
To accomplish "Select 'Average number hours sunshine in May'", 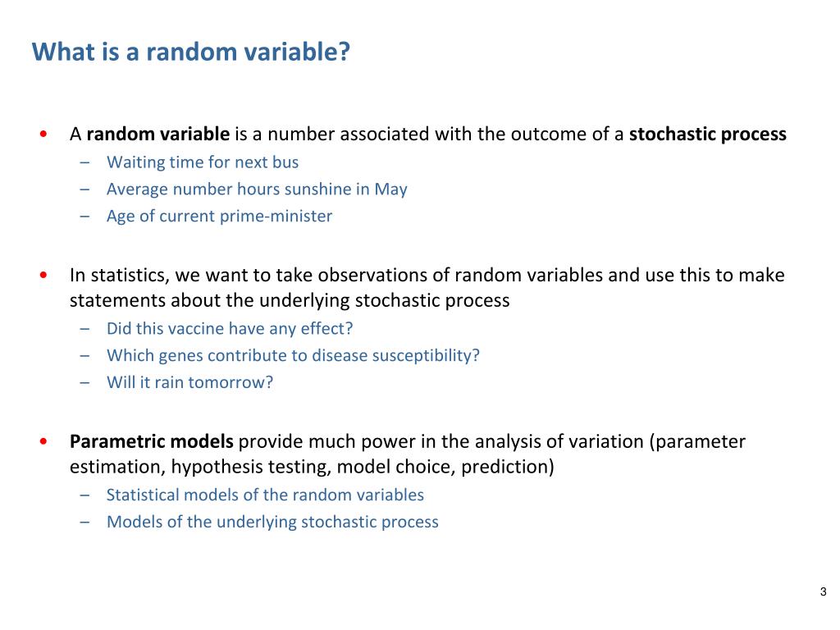I will [257, 189].
